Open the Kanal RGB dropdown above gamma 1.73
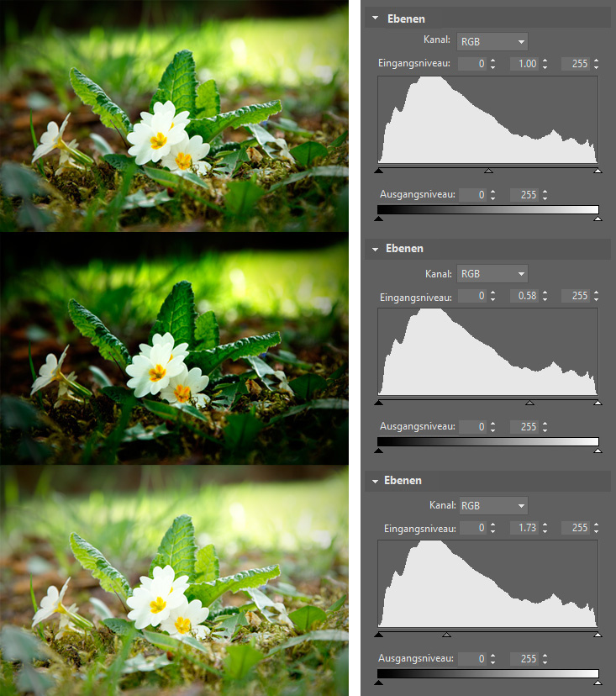 click(493, 505)
